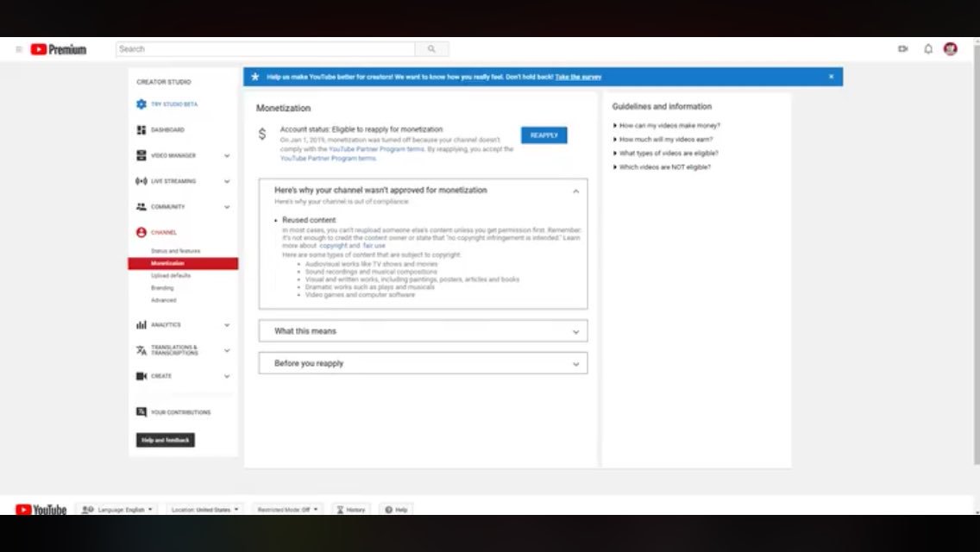Select the Advanced submenu item
The height and width of the screenshot is (552, 980).
(164, 301)
